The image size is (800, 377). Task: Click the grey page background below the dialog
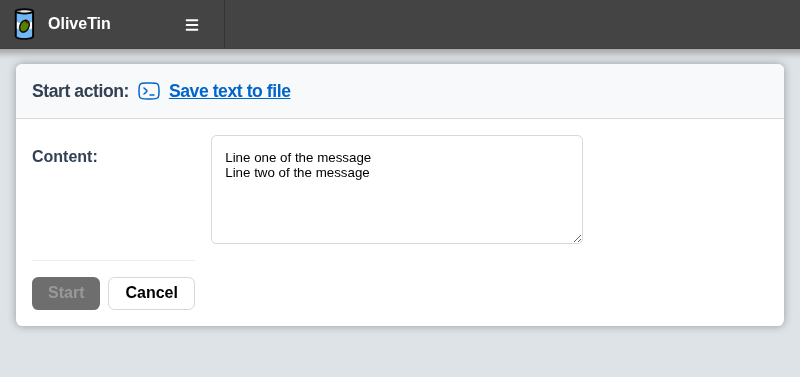point(400,352)
